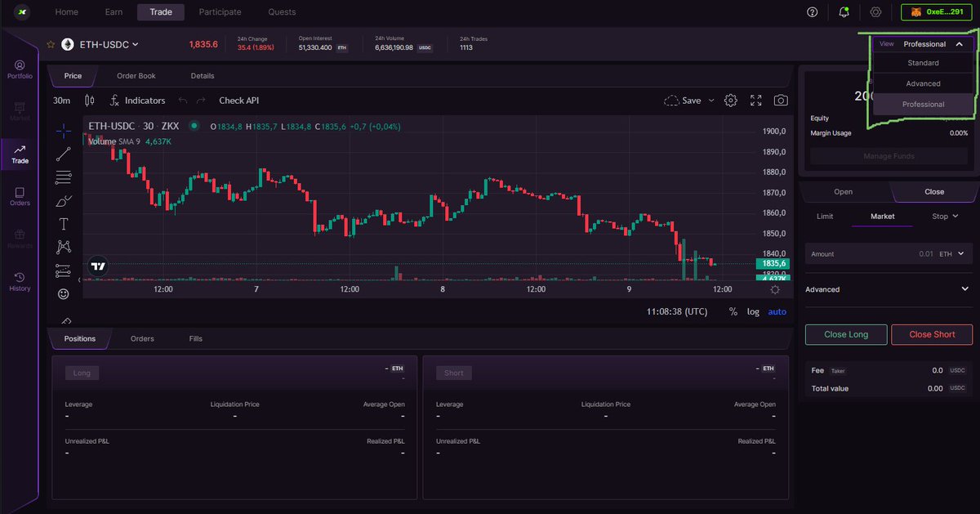
Task: Open Orders in the sidebar
Action: pos(20,197)
